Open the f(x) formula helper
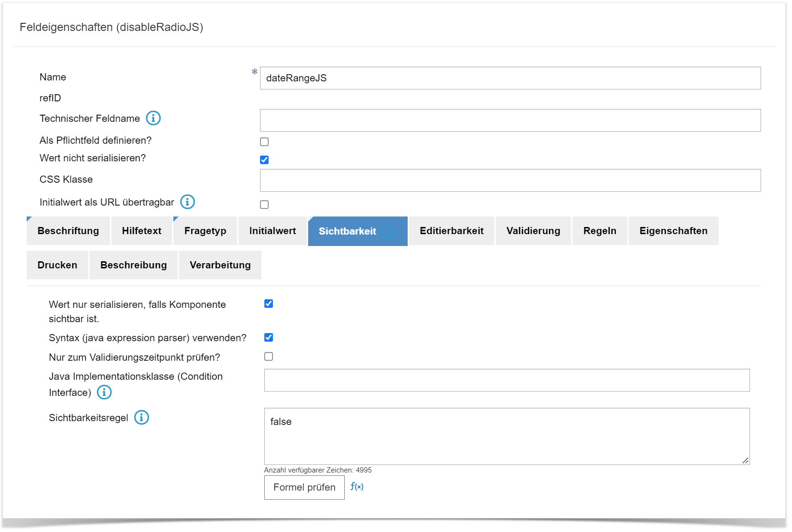792x532 pixels. coord(357,487)
